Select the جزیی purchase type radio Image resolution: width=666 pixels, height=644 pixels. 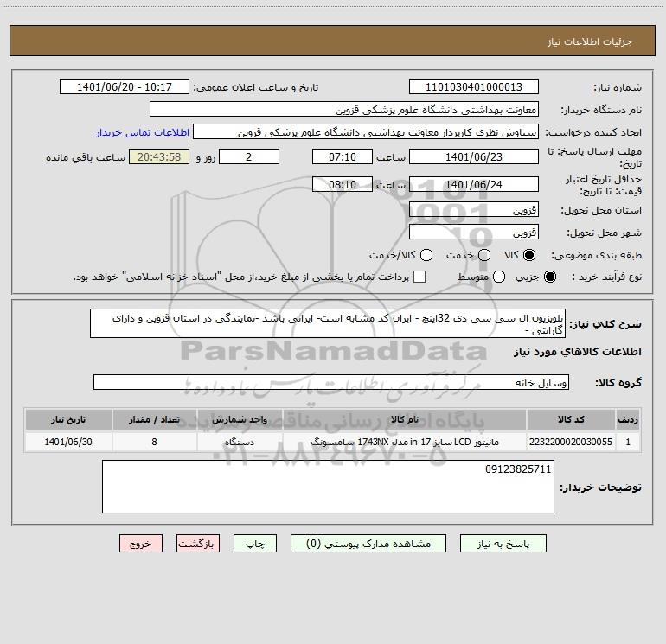[549, 277]
